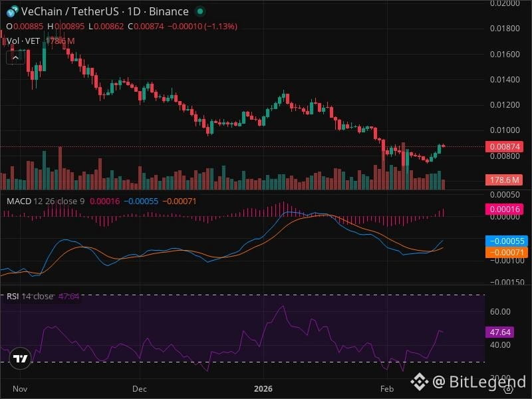Click the RSI legend value 47.64
The image size is (532, 399).
coord(68,296)
